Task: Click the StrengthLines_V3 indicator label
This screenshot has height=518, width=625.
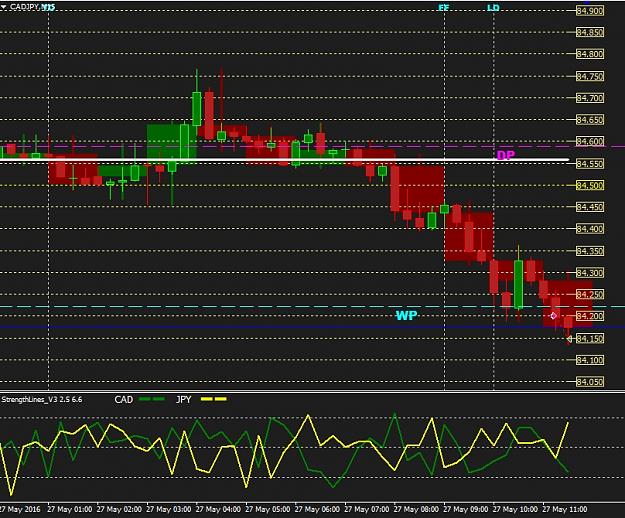Action: pyautogui.click(x=42, y=399)
